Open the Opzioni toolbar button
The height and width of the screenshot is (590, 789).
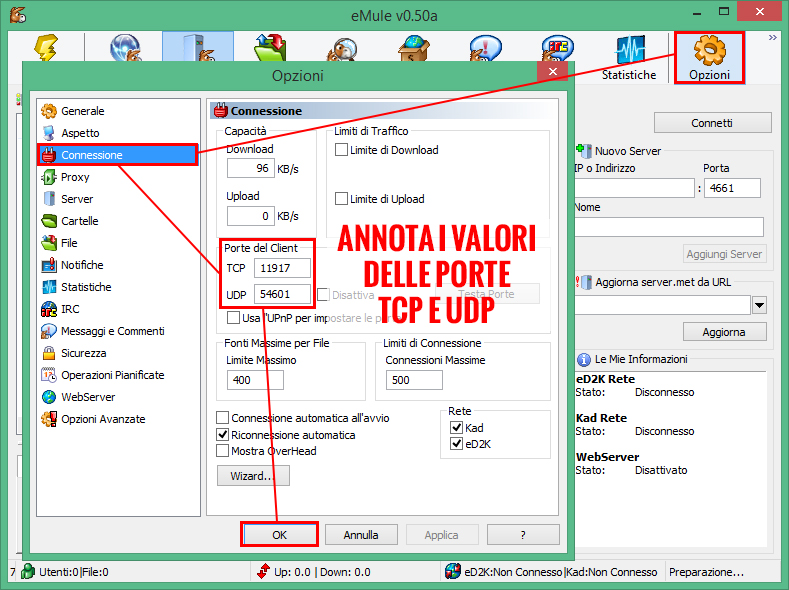tap(709, 58)
